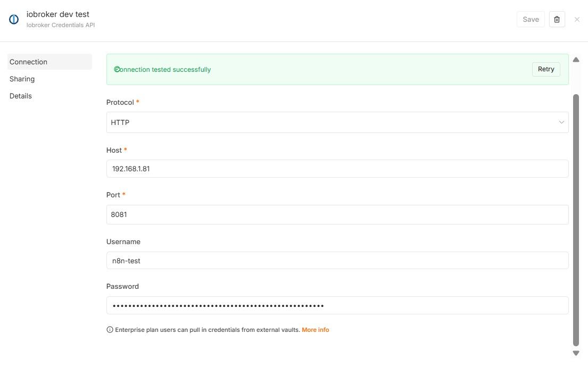
Task: Click scrollbar down arrow
Action: [x=576, y=353]
